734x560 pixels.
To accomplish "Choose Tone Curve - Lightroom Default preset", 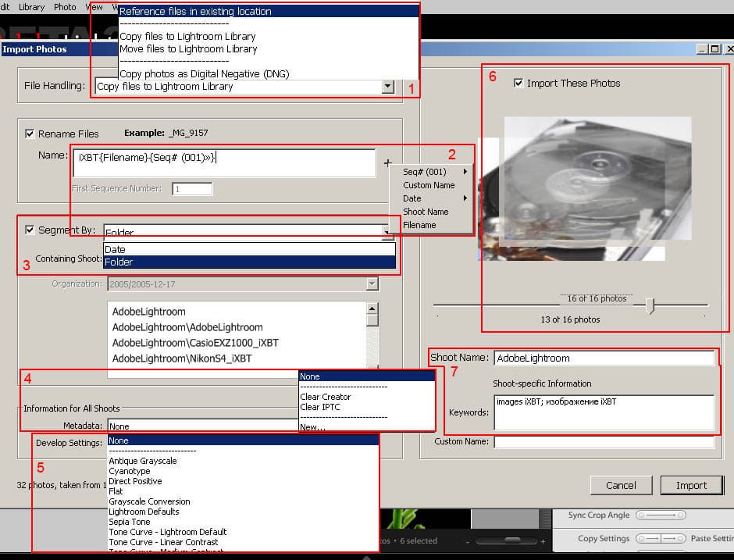I will tap(168, 533).
